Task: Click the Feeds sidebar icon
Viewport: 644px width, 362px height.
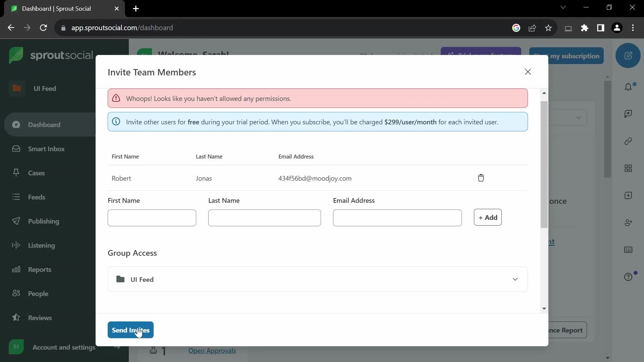Action: tap(15, 197)
